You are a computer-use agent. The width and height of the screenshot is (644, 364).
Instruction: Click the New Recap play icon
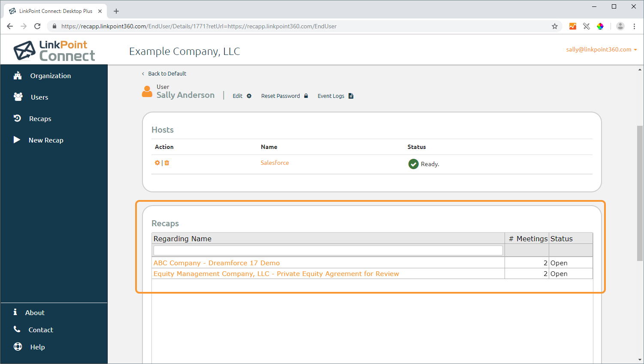pos(17,140)
